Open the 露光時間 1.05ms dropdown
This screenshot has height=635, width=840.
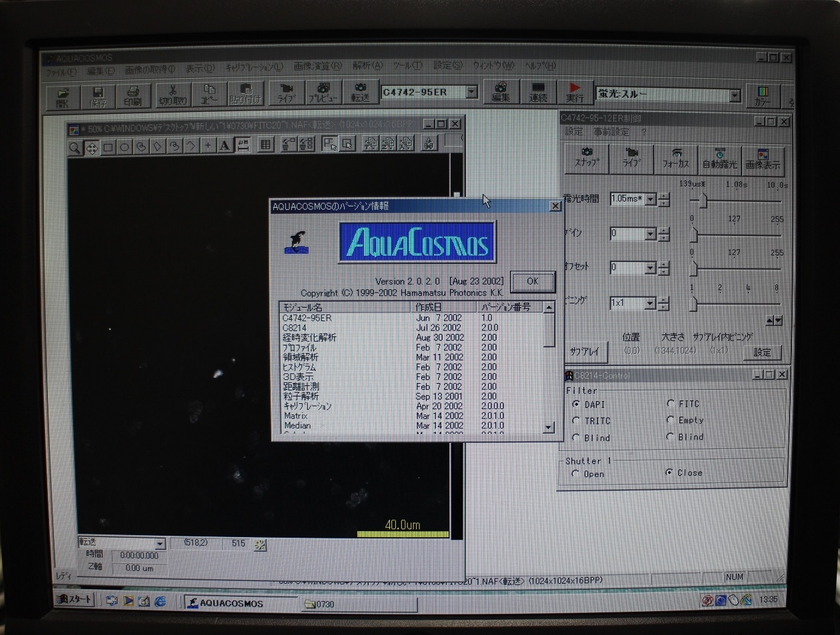tap(650, 199)
